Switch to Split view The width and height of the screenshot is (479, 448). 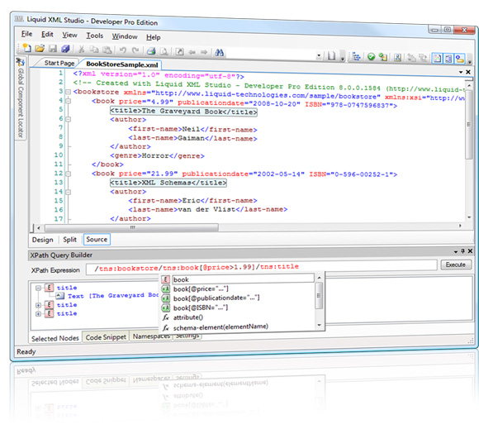coord(69,240)
